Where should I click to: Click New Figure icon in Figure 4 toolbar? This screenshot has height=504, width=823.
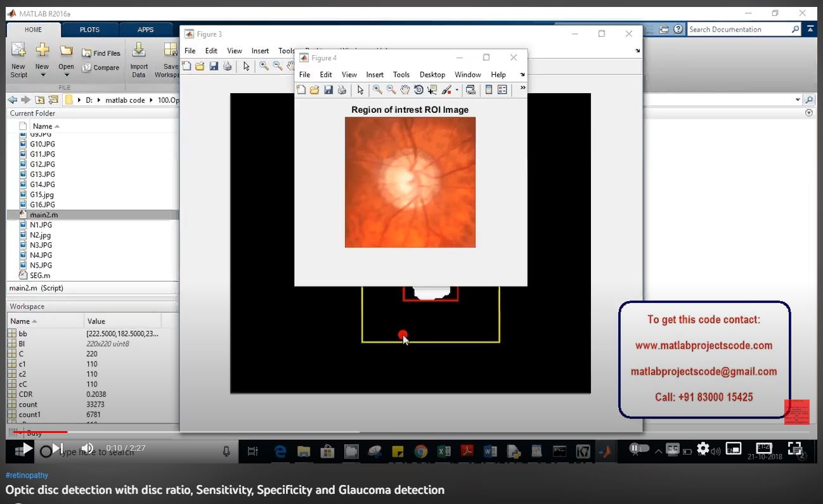pyautogui.click(x=301, y=90)
